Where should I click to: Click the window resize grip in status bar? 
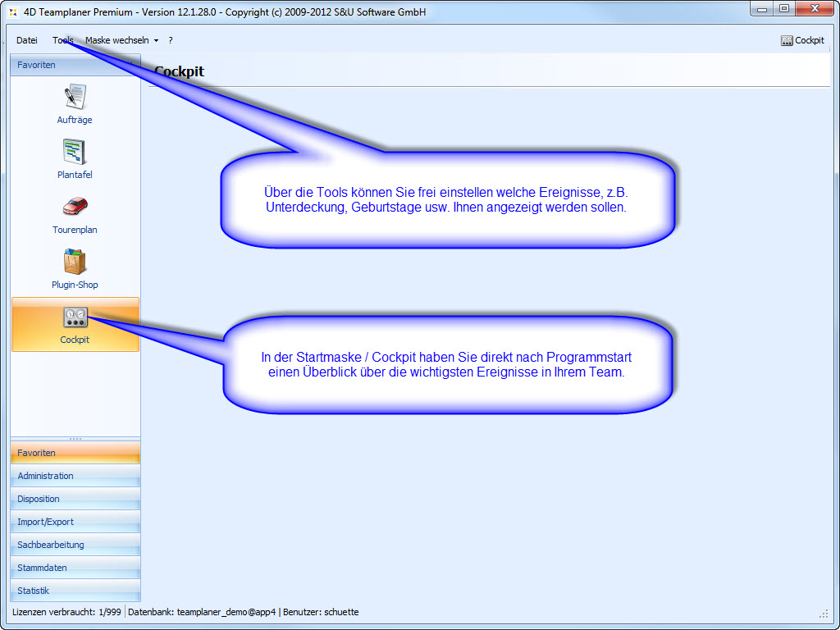[x=823, y=614]
